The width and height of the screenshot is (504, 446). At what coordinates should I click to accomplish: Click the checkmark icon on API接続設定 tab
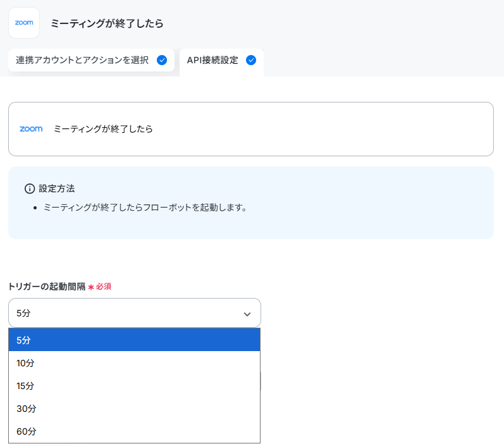250,60
